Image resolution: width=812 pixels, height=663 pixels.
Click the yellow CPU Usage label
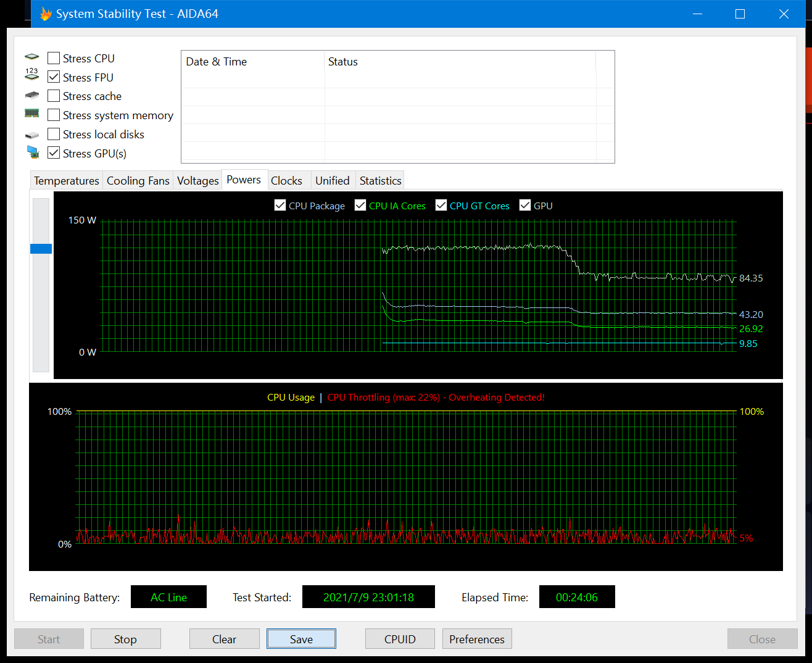click(291, 398)
